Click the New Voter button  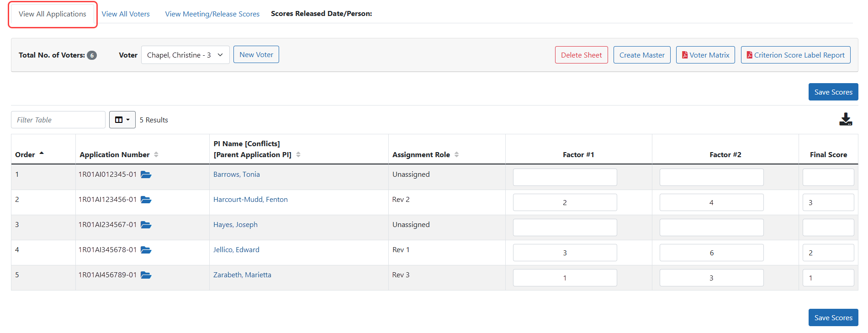tap(256, 54)
